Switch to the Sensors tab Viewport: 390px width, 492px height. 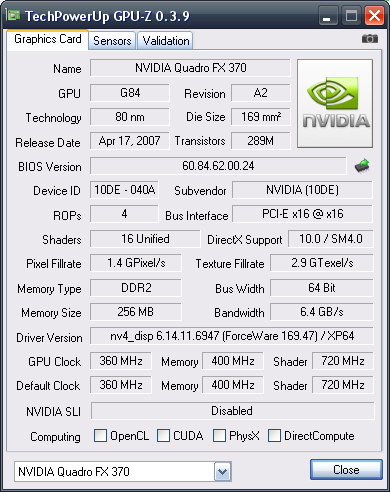(x=112, y=41)
